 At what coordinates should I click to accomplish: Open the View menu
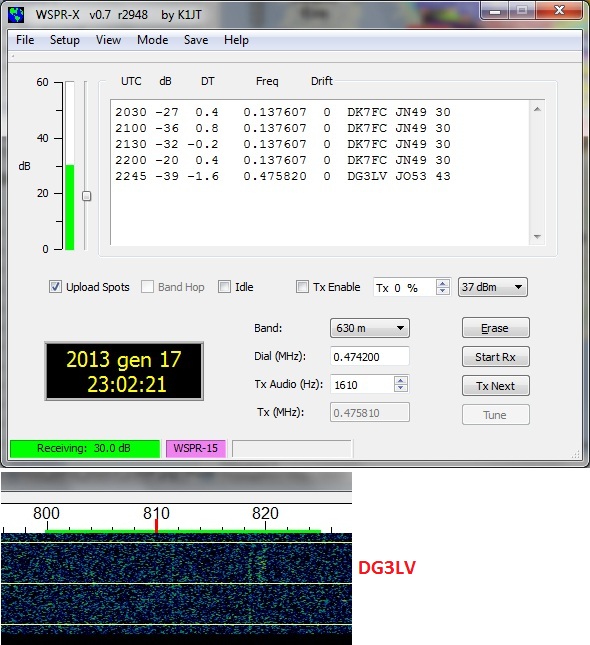coord(108,40)
